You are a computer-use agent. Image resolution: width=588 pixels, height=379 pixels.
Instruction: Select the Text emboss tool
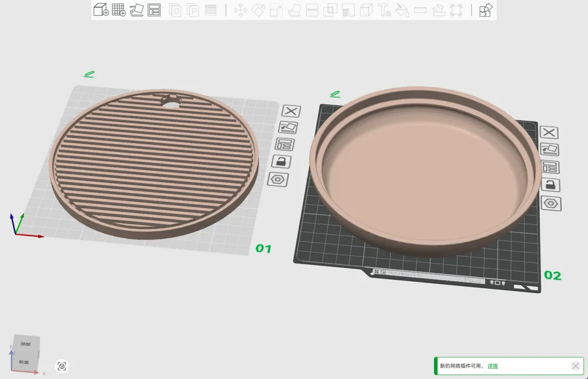tap(385, 10)
